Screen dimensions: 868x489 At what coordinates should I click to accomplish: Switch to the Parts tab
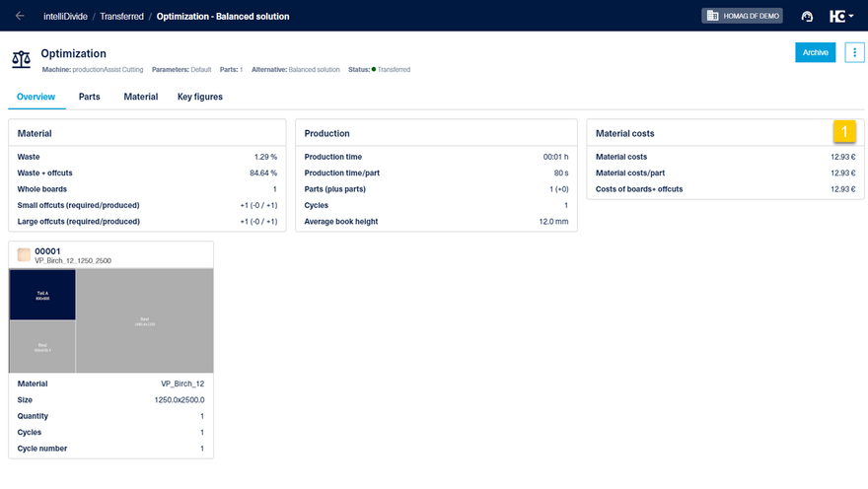(89, 97)
